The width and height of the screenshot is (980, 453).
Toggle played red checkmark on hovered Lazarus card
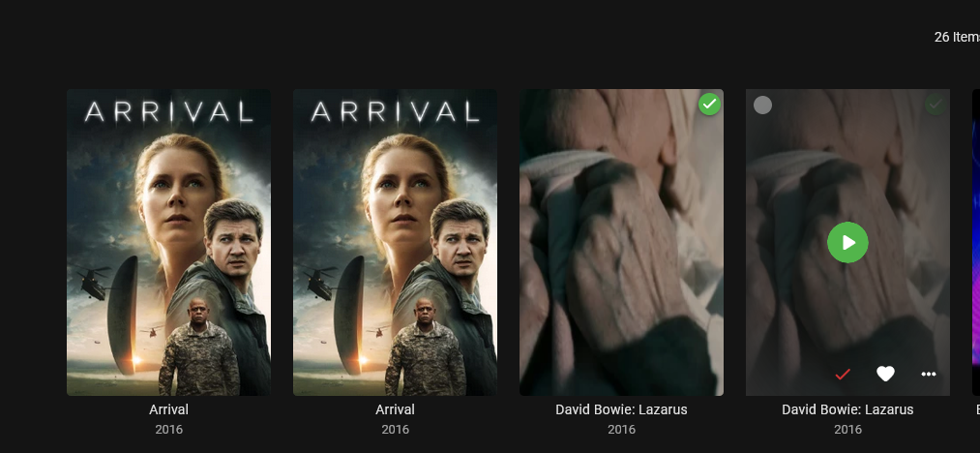tap(843, 375)
